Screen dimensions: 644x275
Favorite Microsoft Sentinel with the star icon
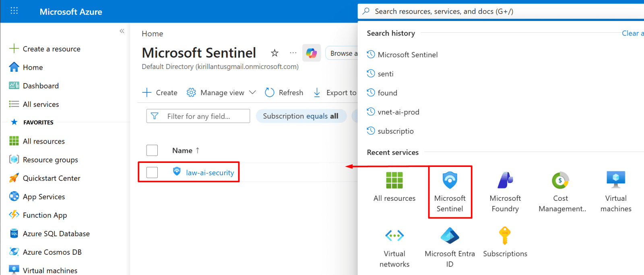[275, 53]
